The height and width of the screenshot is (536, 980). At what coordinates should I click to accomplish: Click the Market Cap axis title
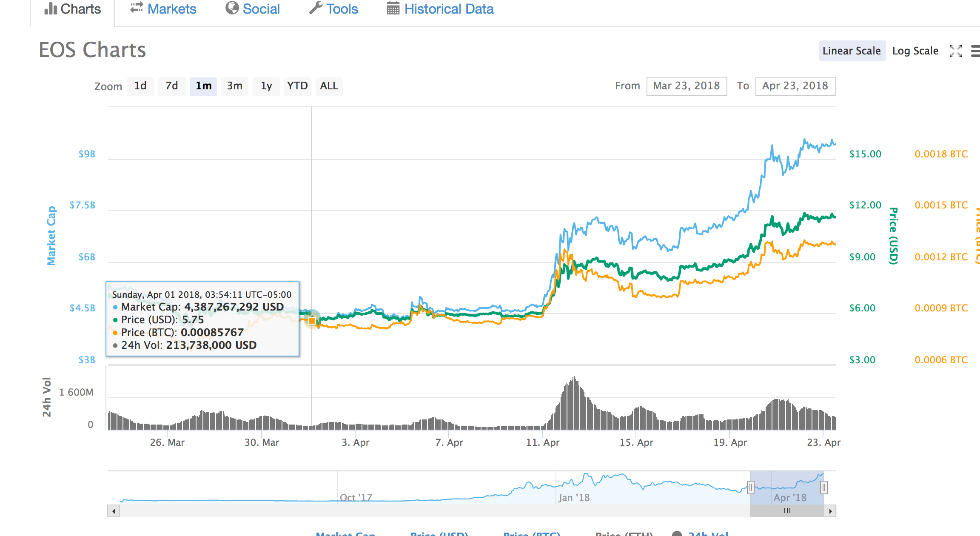tap(51, 236)
